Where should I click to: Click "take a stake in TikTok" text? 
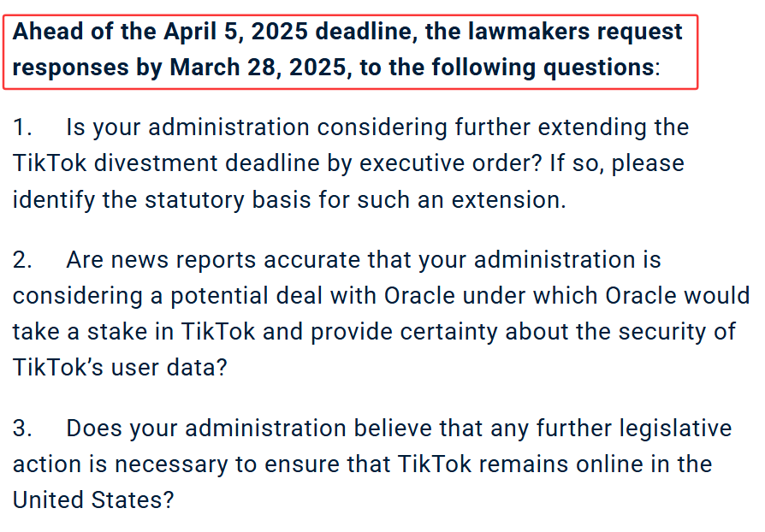(x=133, y=332)
